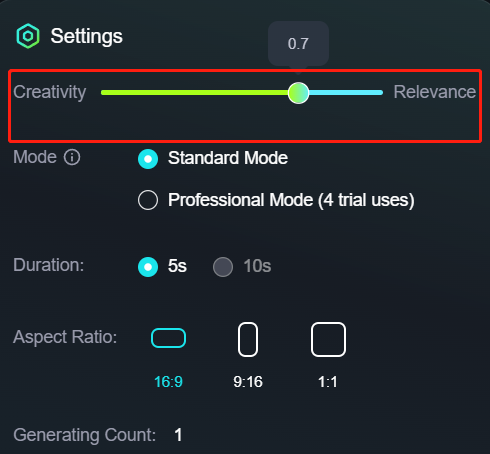Viewport: 490px width, 454px height.
Task: Click the cyan portion of slider track
Action: (x=346, y=93)
